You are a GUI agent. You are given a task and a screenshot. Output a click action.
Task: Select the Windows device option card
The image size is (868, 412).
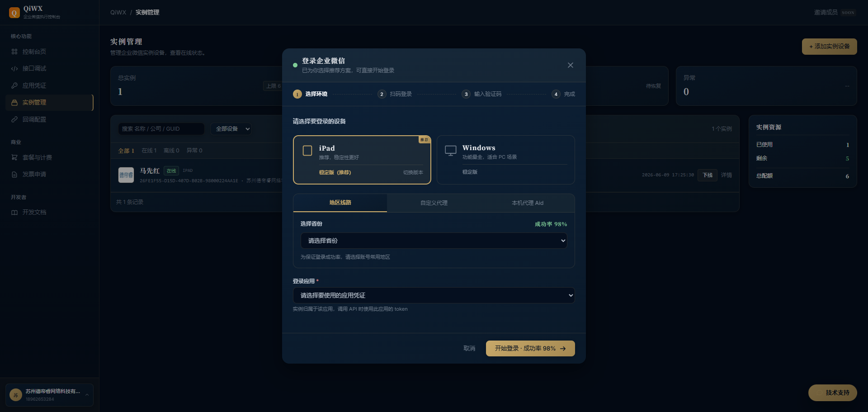pos(506,160)
